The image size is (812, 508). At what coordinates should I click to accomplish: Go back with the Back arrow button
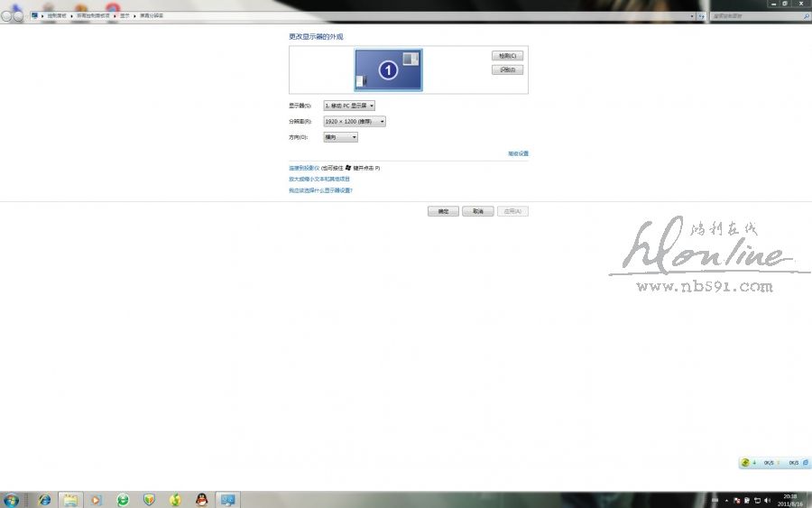pos(6,16)
